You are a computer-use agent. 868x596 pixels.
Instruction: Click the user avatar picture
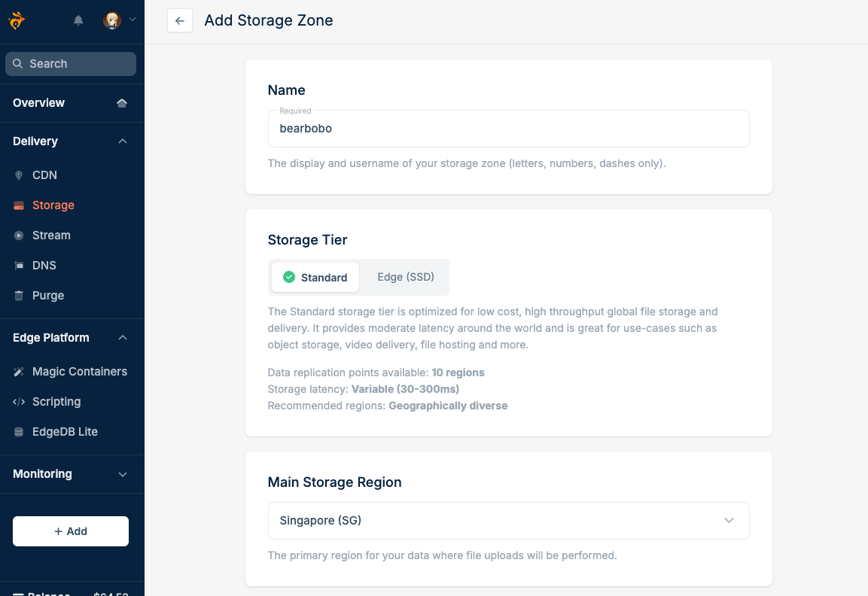click(112, 21)
